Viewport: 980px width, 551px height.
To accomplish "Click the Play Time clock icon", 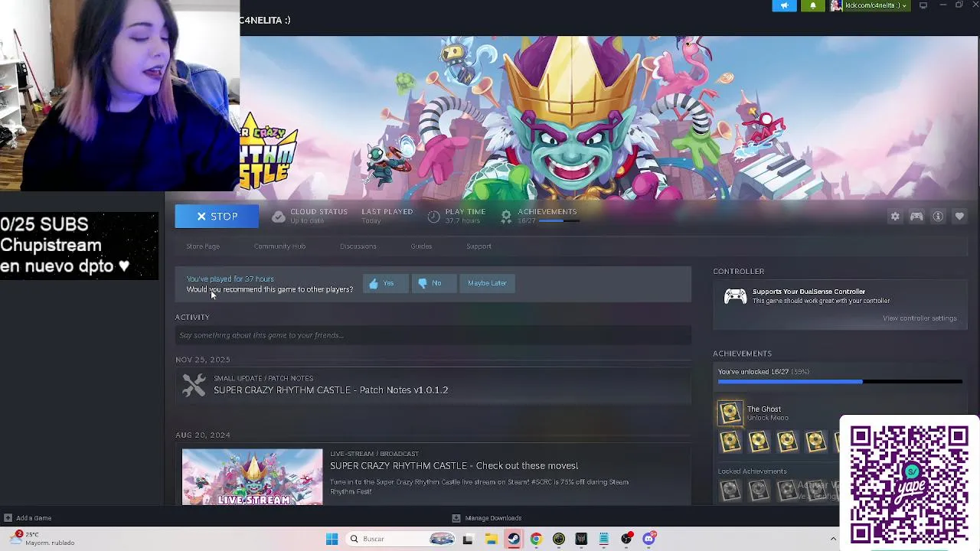I will 433,217.
